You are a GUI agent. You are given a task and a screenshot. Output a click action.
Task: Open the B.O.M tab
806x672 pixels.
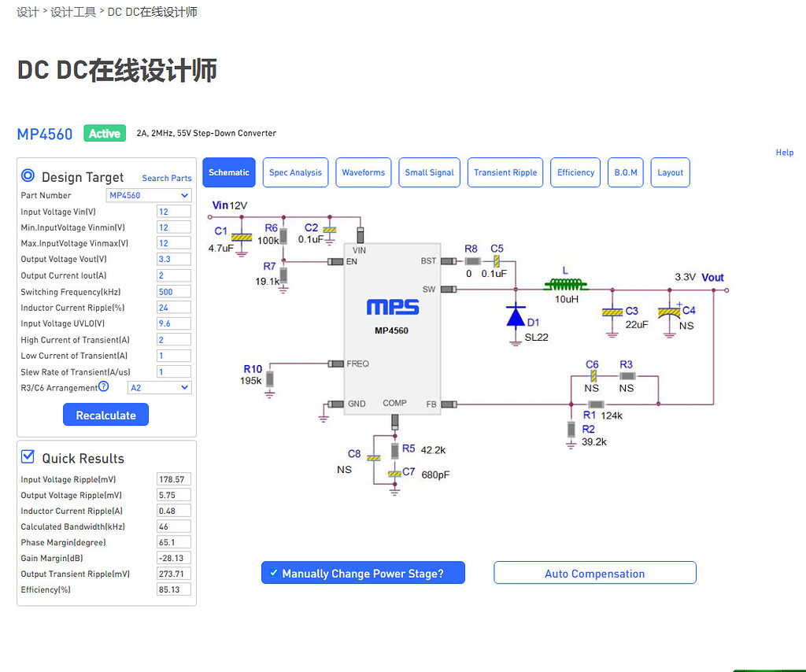[625, 172]
